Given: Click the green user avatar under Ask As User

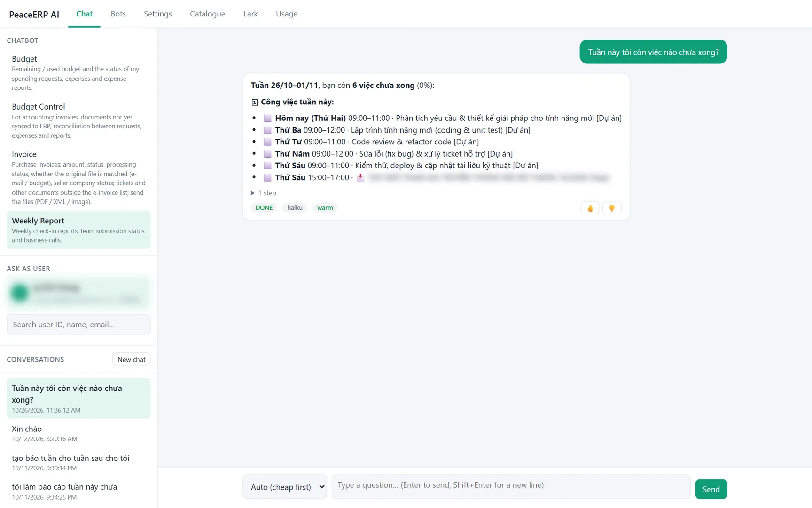Looking at the screenshot, I should [x=20, y=293].
